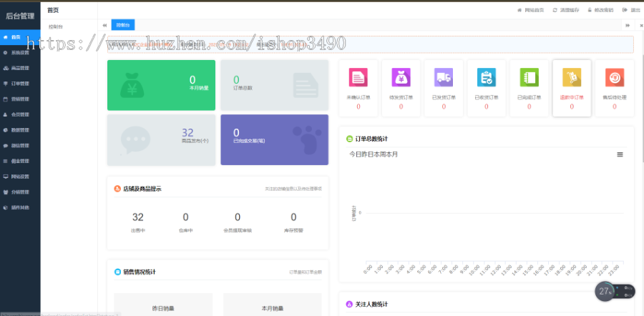Open 数据管理 in the sidebar

coord(20,130)
